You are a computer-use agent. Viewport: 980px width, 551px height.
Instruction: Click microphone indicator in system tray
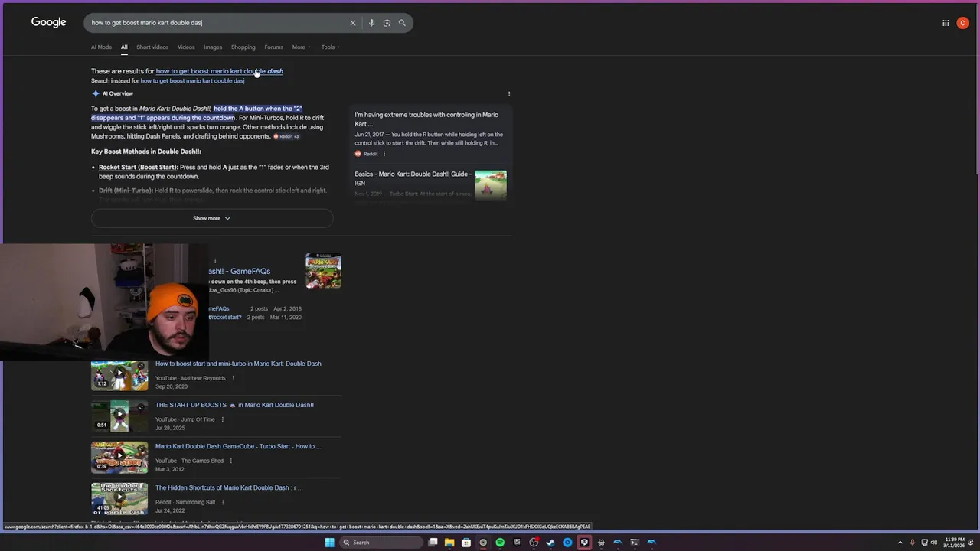(912, 543)
